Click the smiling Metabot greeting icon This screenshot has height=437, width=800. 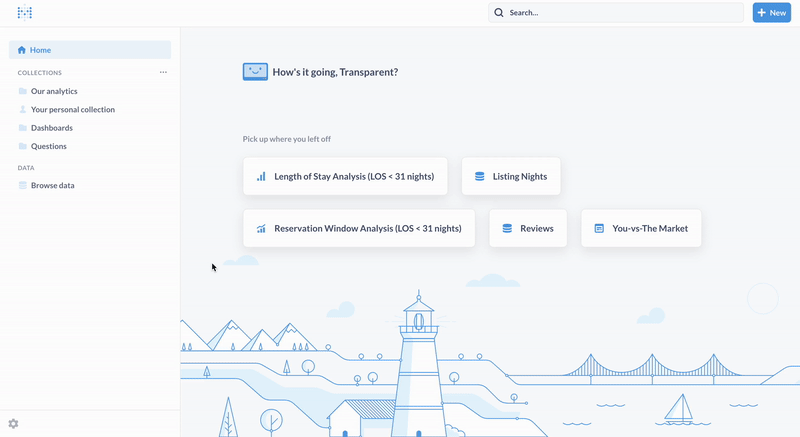coord(255,72)
